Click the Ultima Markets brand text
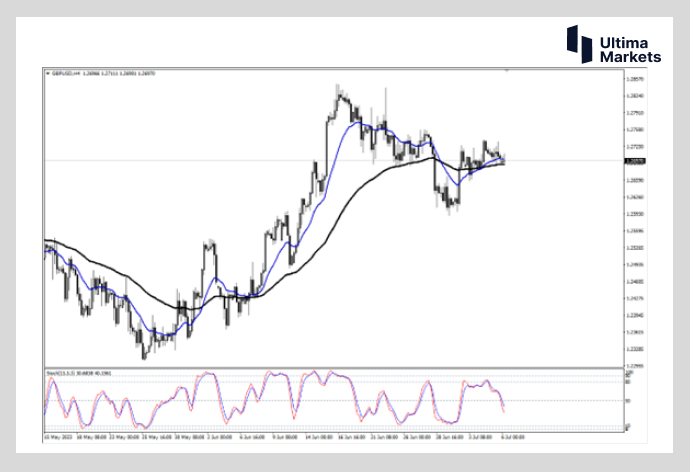 tap(630, 50)
